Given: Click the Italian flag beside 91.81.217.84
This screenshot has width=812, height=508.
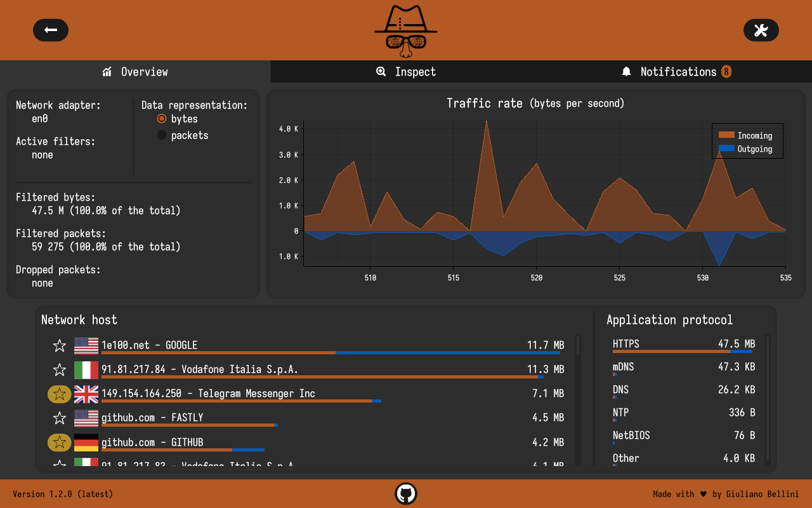Looking at the screenshot, I should [x=86, y=370].
